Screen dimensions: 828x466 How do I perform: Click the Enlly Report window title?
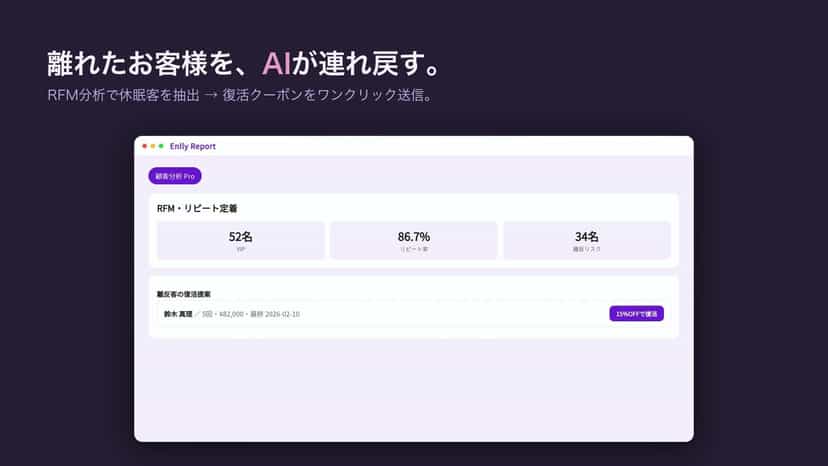pos(193,146)
